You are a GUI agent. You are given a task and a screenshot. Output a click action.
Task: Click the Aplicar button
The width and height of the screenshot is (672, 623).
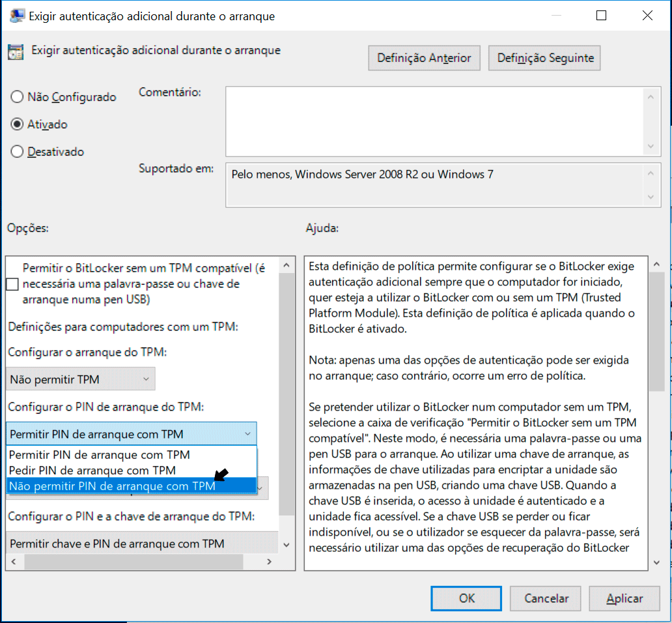[624, 598]
